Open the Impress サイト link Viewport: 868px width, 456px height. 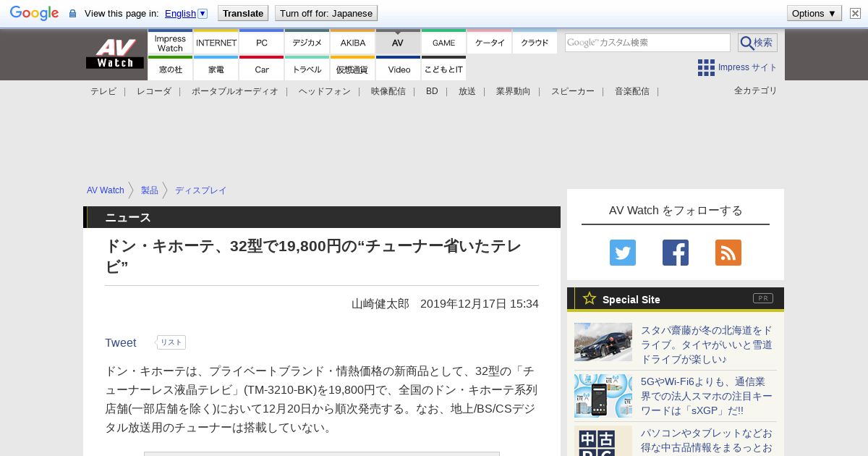pyautogui.click(x=748, y=67)
